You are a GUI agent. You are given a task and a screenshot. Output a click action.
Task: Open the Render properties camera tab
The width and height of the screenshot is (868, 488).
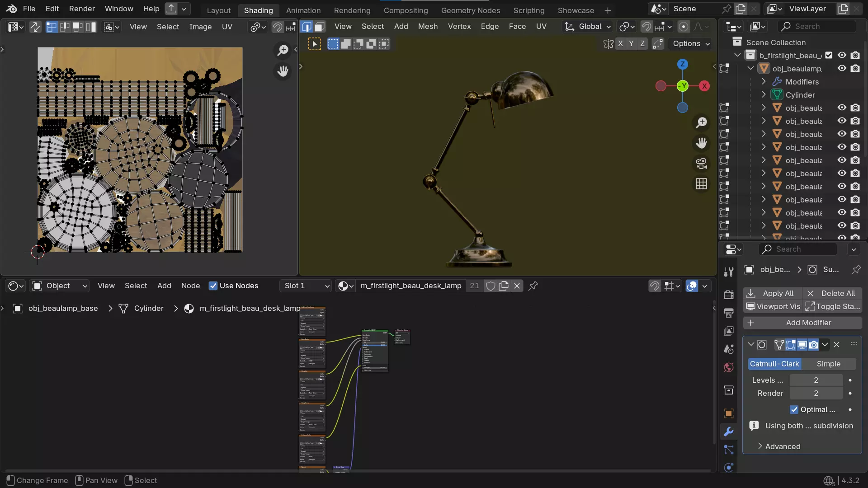pos(729,295)
